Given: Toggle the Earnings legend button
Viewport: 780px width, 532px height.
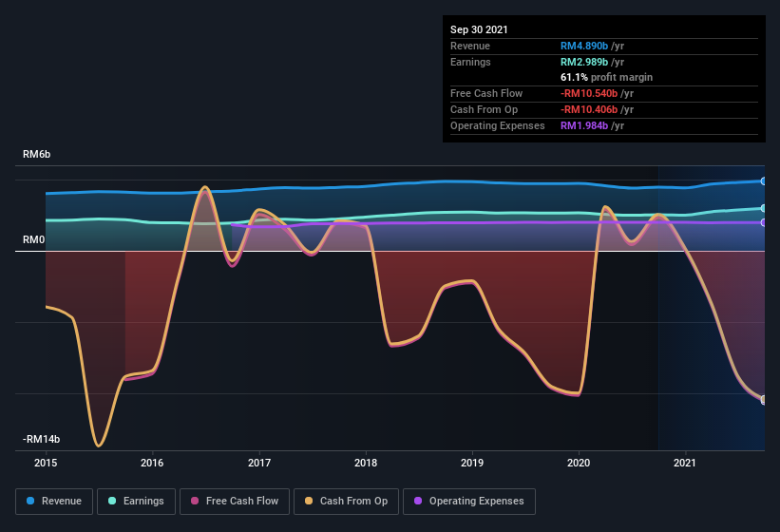Looking at the screenshot, I should click(136, 502).
